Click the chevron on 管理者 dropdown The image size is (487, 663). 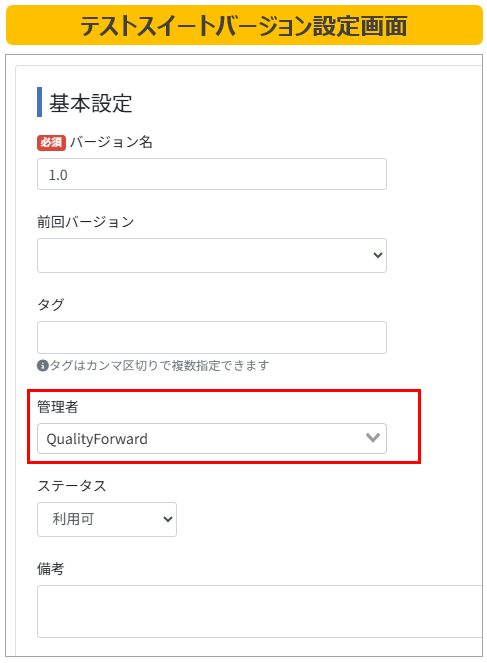coord(373,438)
